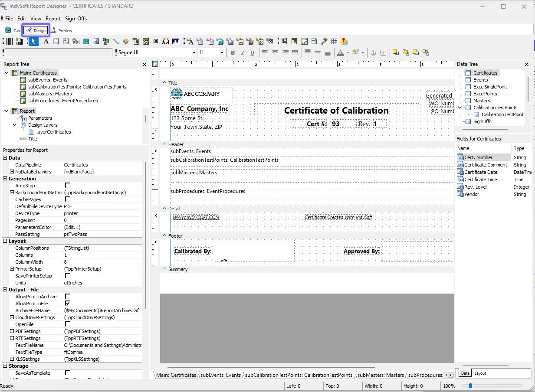Viewport: 535px width, 392px height.
Task: Select the Checkbox component tool
Action: [156, 41]
